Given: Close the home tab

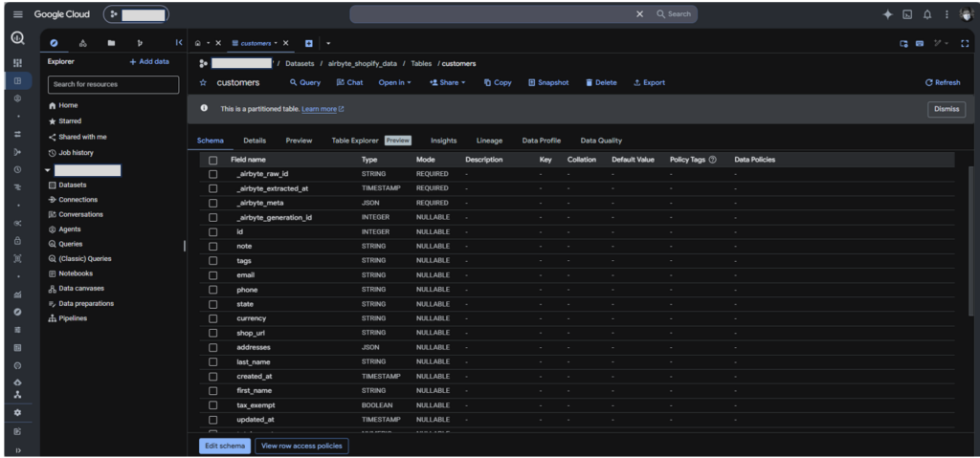Looking at the screenshot, I should (218, 43).
